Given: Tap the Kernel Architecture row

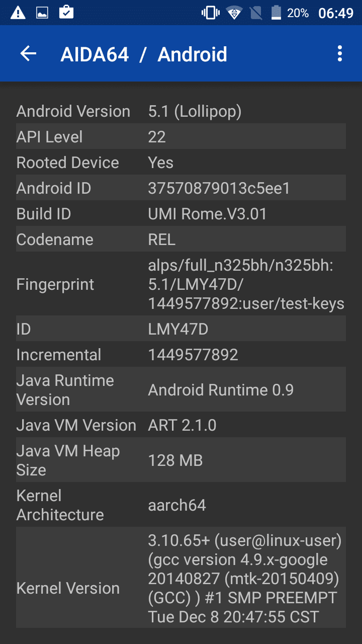Looking at the screenshot, I should pyautogui.click(x=180, y=505).
